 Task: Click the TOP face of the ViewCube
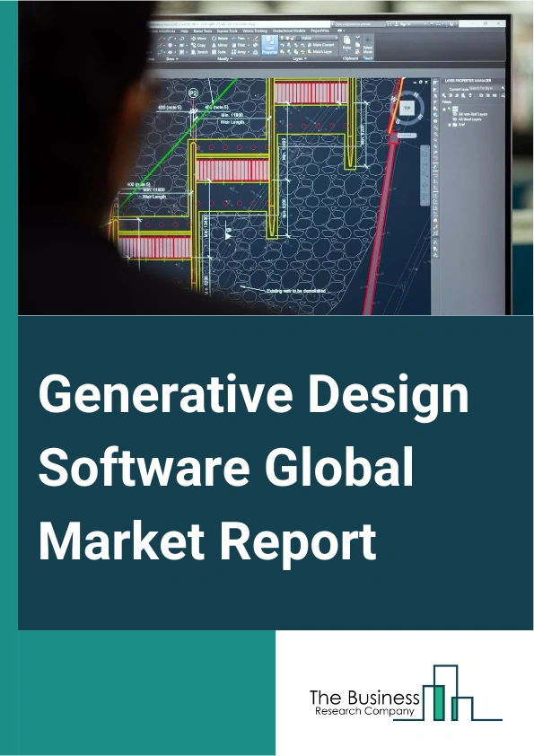407,108
